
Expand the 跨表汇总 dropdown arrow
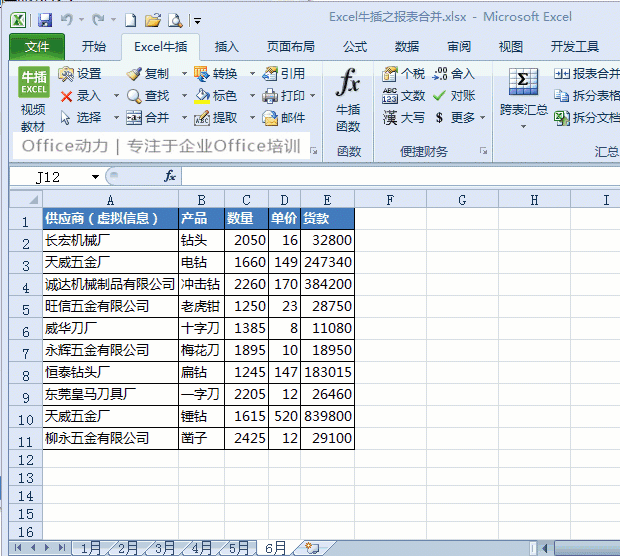[x=523, y=127]
